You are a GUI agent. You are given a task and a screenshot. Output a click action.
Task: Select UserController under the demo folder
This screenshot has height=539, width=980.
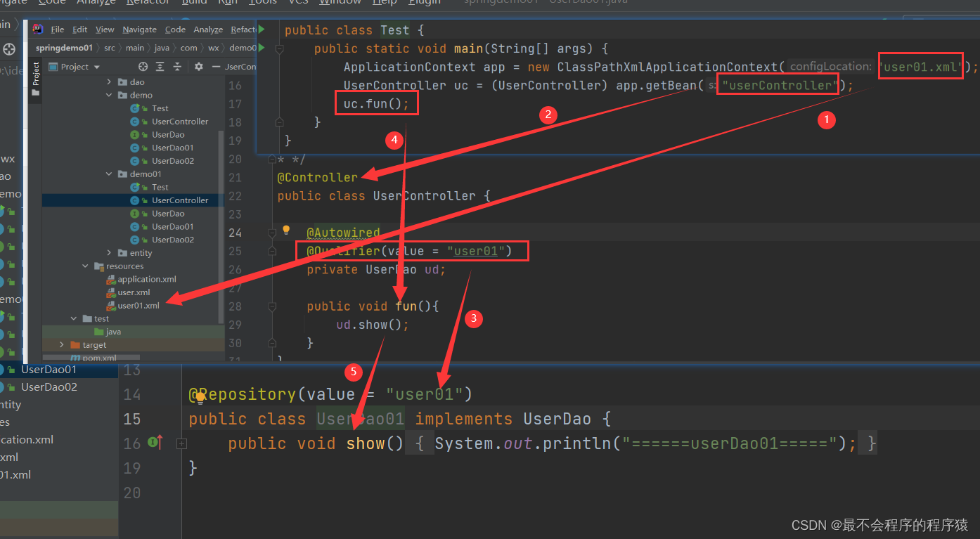pos(180,122)
